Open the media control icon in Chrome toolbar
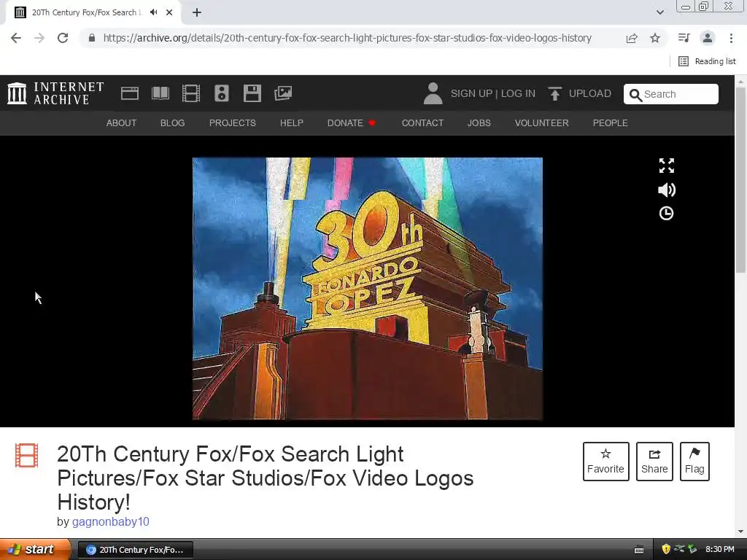The image size is (747, 560). point(684,38)
